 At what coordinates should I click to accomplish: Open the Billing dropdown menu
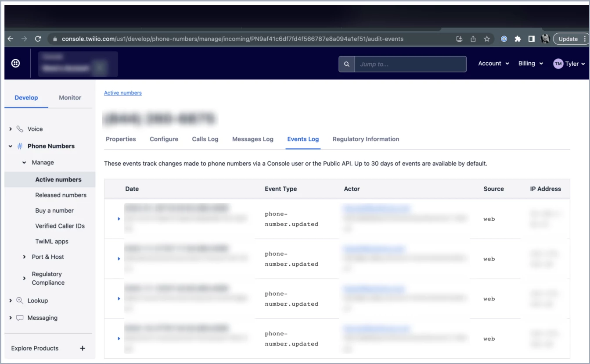coord(531,64)
